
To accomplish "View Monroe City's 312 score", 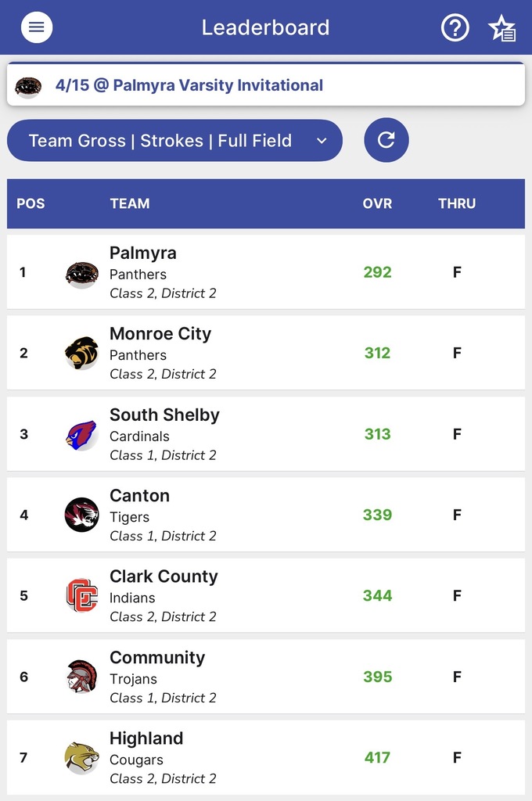I will point(377,354).
